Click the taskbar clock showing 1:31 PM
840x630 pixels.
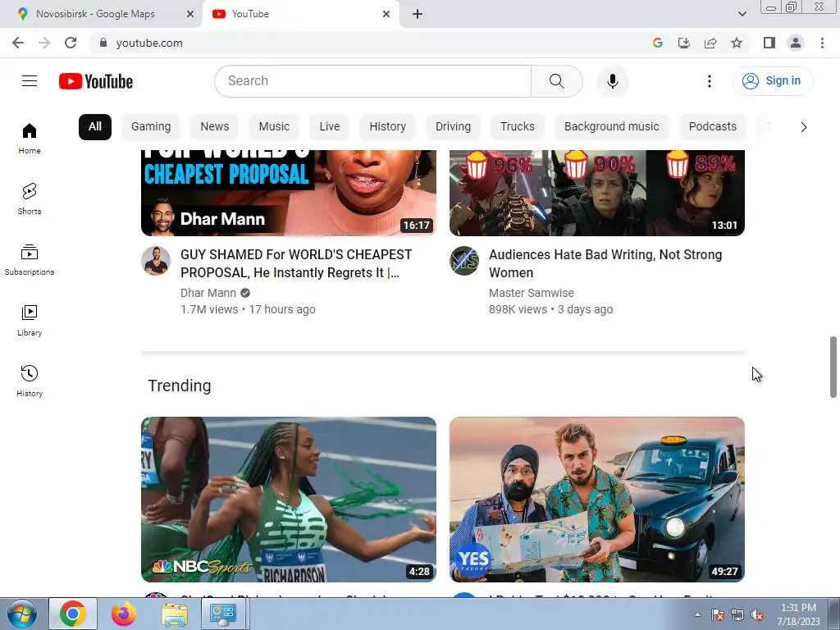[x=798, y=614]
